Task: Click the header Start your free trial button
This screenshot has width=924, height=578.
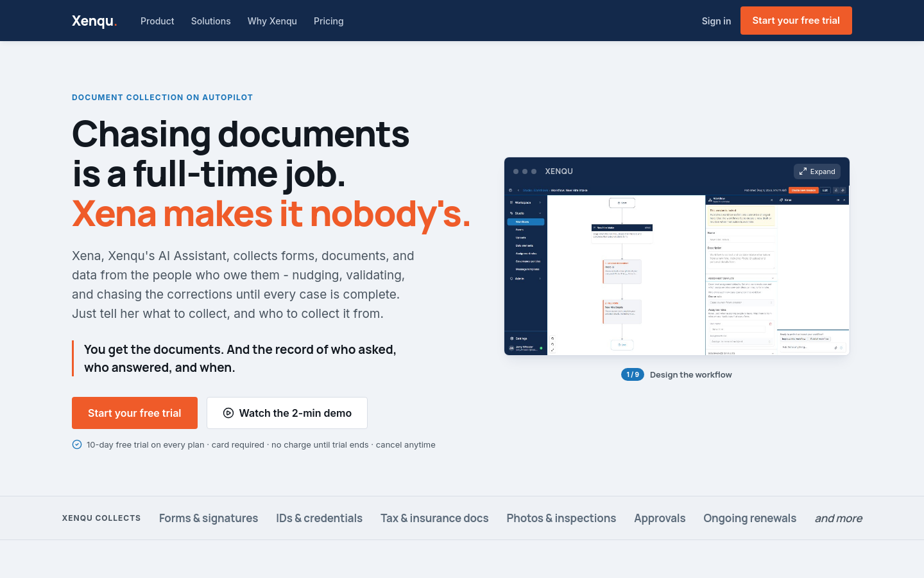Action: click(796, 21)
